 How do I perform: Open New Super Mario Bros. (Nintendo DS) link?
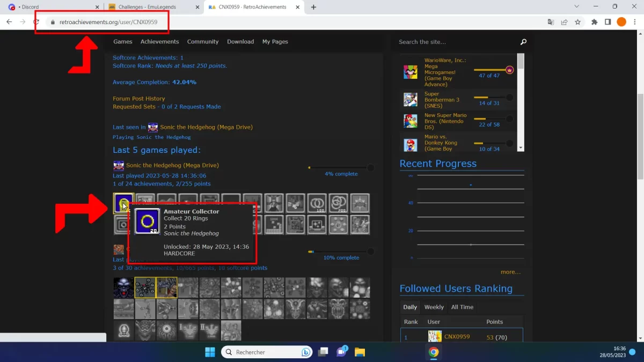point(445,121)
